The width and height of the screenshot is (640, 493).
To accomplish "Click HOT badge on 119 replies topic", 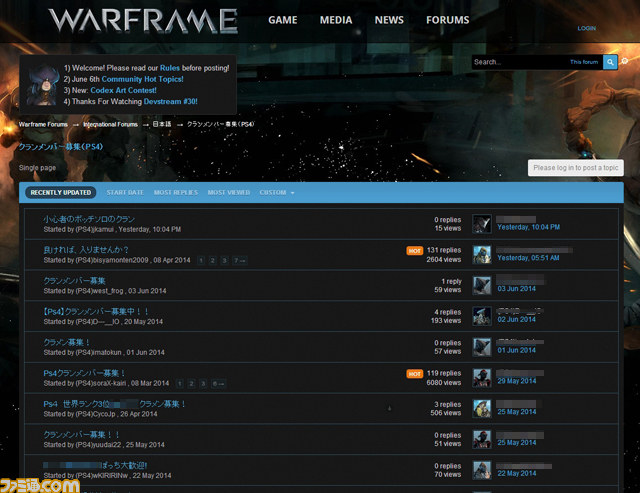I will [414, 374].
